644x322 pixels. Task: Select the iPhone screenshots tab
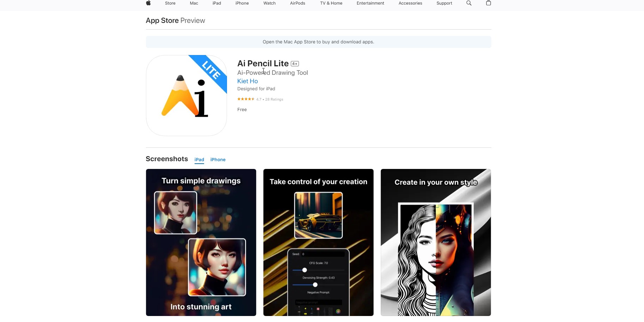pos(218,160)
